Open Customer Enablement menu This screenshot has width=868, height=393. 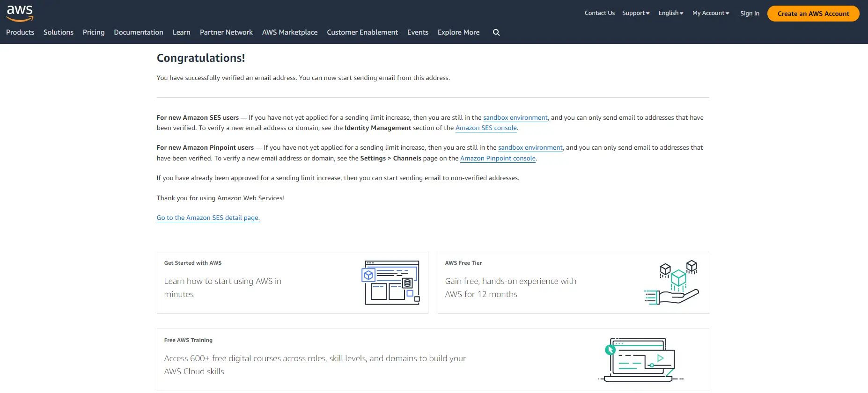[x=362, y=32]
